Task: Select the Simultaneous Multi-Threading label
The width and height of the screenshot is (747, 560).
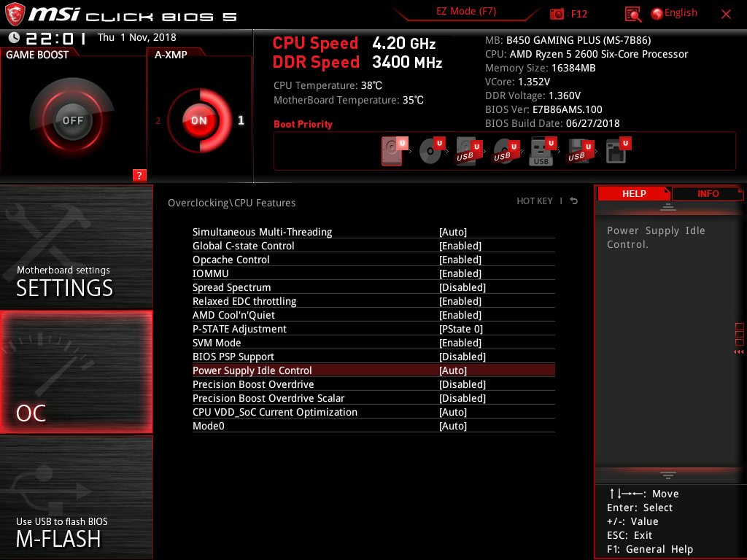Action: point(262,232)
